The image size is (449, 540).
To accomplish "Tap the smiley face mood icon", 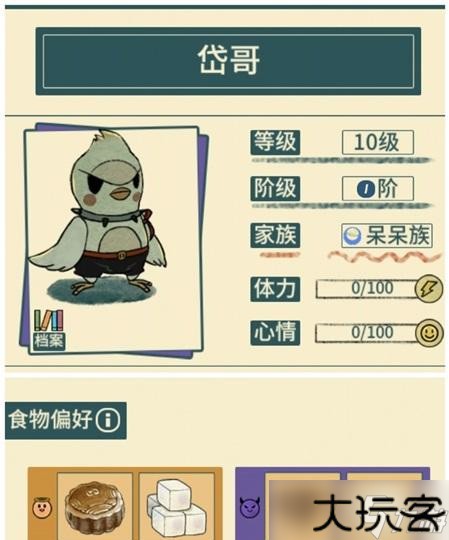I will coord(429,333).
